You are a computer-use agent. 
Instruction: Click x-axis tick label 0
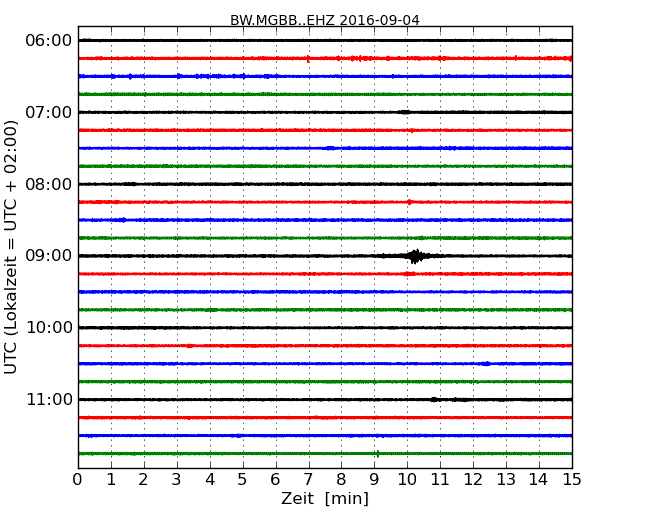click(78, 480)
